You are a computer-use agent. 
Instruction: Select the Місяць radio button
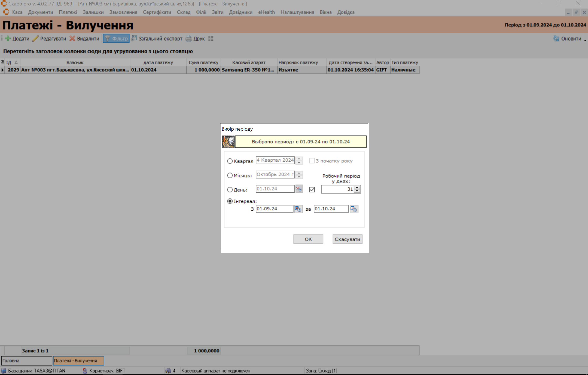(230, 176)
